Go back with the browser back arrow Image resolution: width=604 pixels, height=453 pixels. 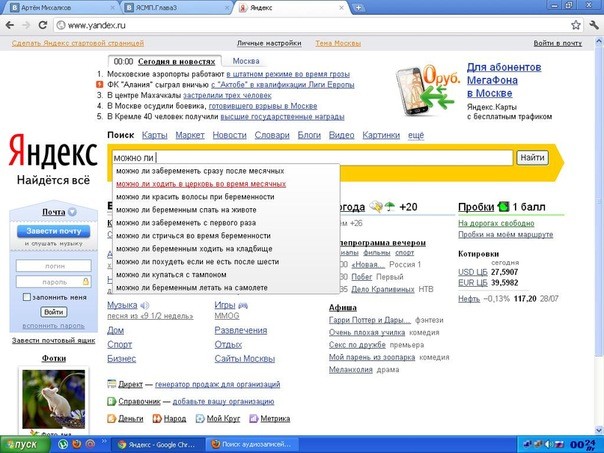point(10,25)
